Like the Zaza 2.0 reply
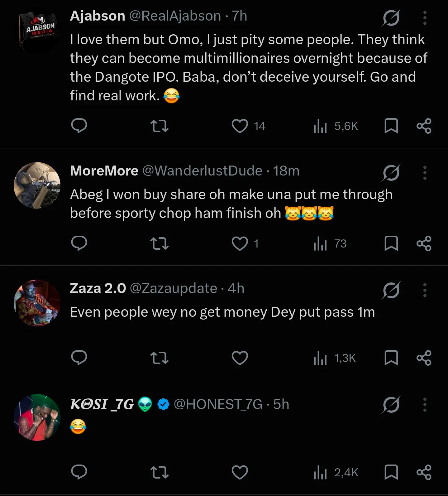Viewport: 448px width, 496px height. (x=240, y=358)
